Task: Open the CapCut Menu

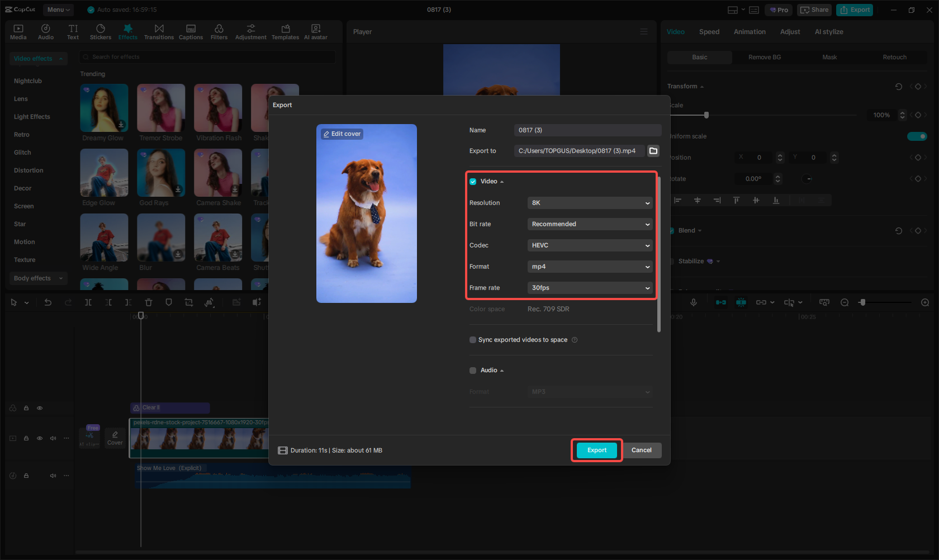Action: pyautogui.click(x=58, y=10)
